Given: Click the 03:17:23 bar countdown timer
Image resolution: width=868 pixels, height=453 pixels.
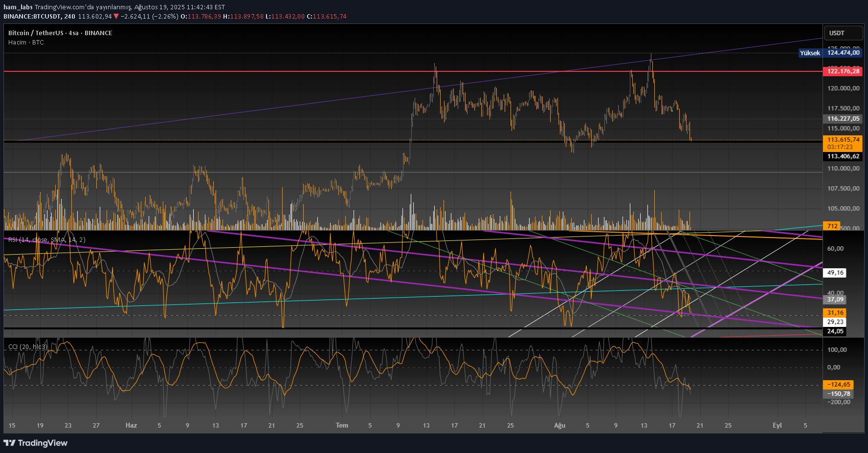Looking at the screenshot, I should pyautogui.click(x=840, y=147).
